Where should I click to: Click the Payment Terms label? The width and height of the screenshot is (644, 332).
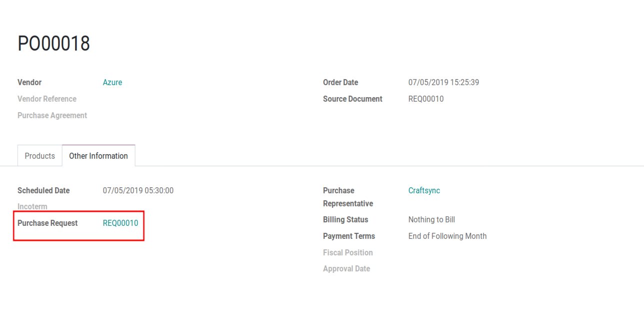(x=349, y=236)
